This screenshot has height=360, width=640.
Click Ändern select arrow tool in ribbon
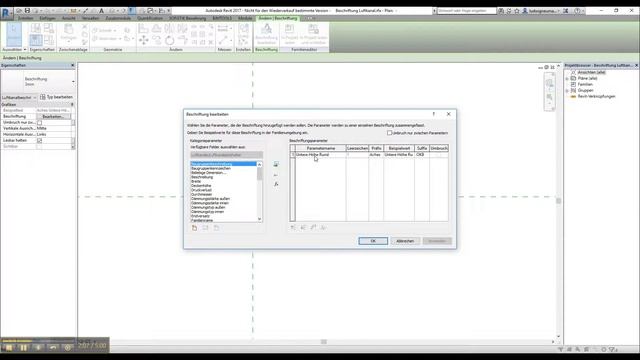click(x=13, y=34)
